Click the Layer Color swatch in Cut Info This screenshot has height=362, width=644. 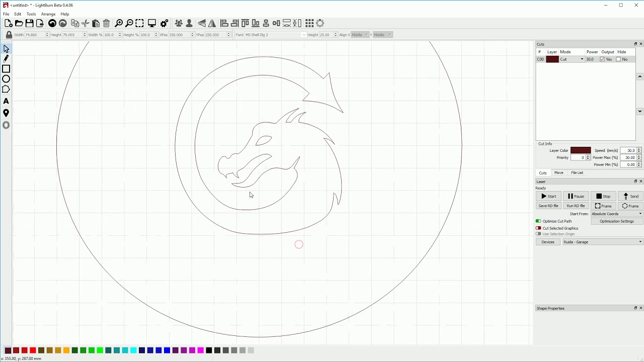[581, 150]
